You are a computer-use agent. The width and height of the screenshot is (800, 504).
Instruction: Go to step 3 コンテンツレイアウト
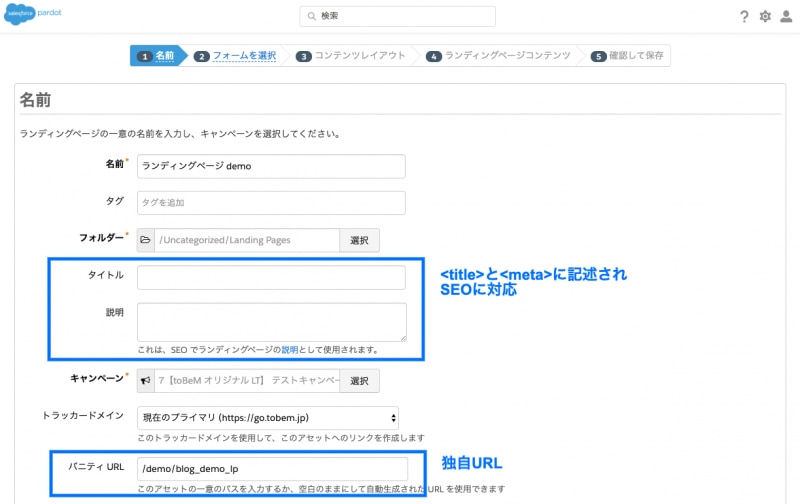coord(351,56)
